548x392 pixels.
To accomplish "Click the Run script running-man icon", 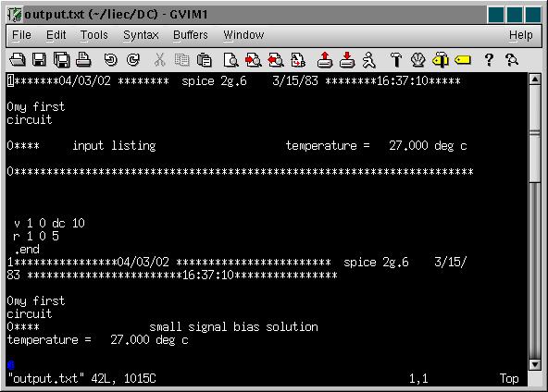I will [368, 60].
